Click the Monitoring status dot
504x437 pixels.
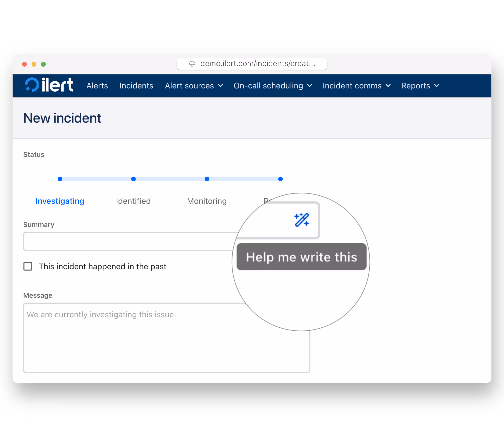207,179
